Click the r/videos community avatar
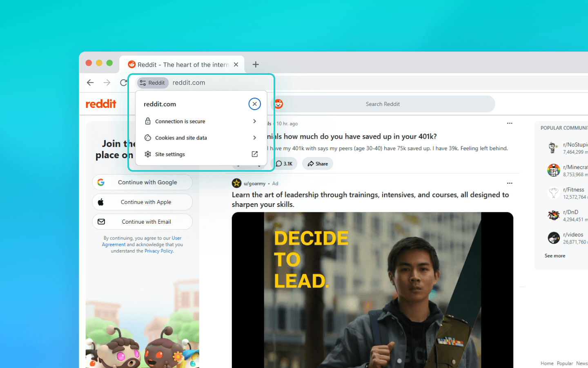Image resolution: width=588 pixels, height=368 pixels. pos(553,238)
